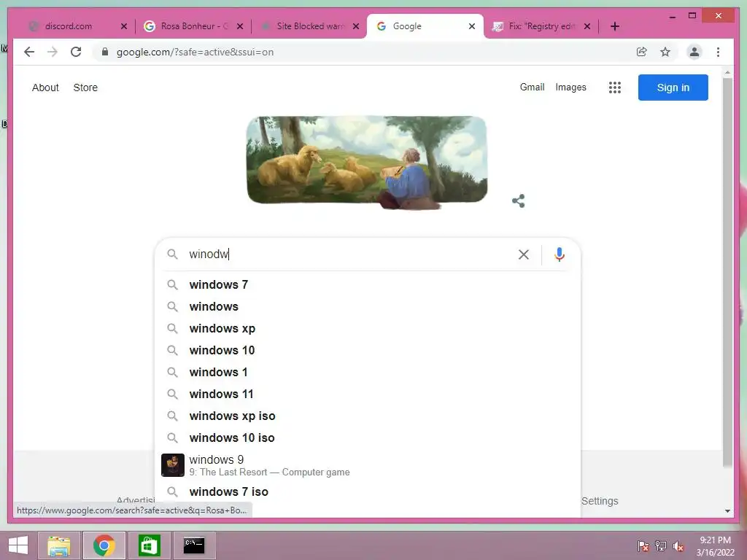Open the About link

pyautogui.click(x=45, y=87)
